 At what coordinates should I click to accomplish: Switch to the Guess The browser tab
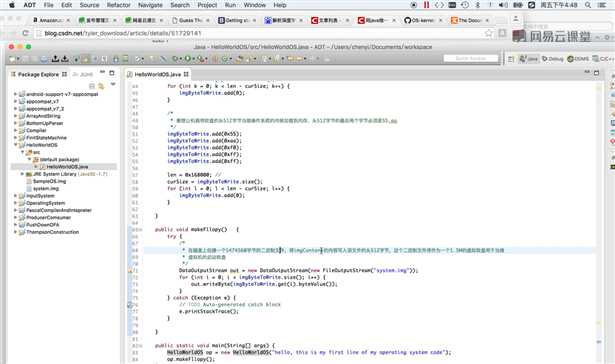coord(190,20)
